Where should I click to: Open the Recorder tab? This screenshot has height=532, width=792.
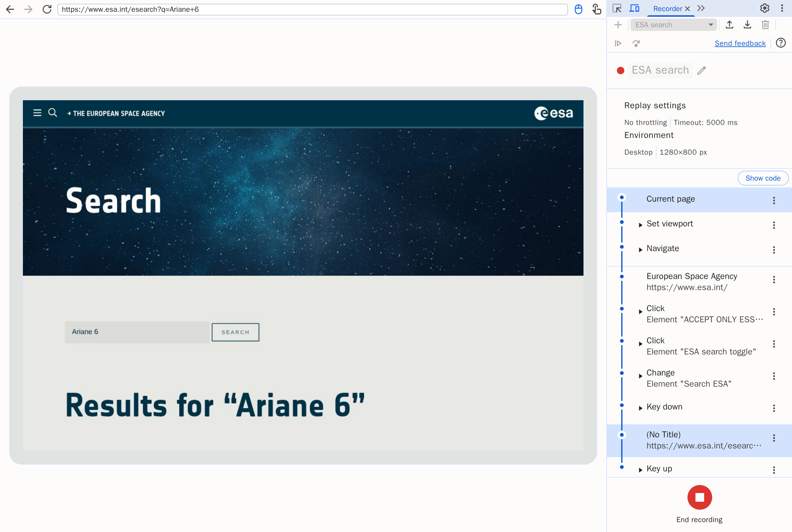coord(667,8)
